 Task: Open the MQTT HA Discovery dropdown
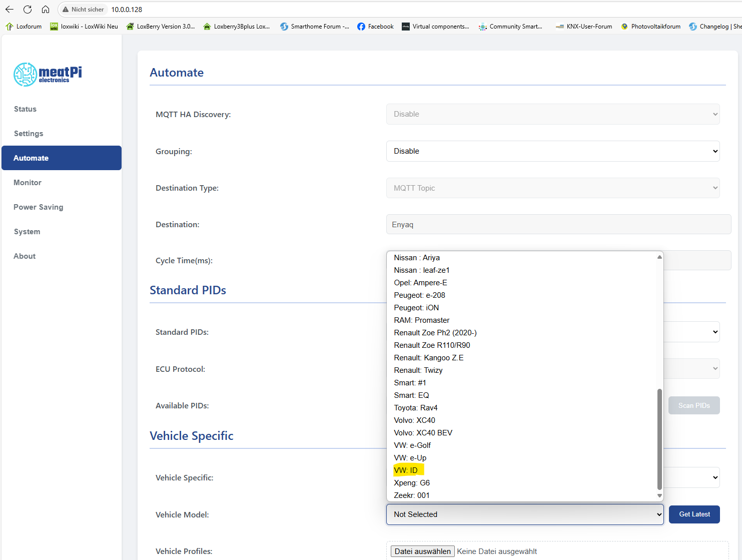point(553,114)
